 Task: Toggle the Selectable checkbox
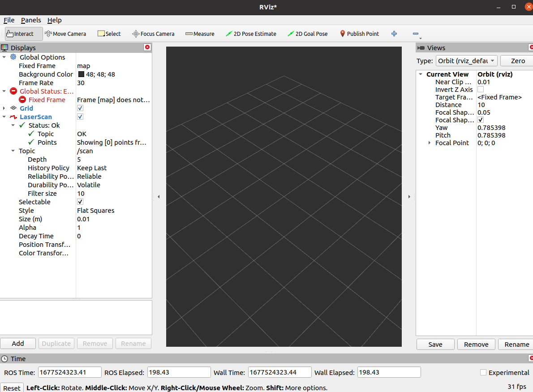pyautogui.click(x=80, y=202)
